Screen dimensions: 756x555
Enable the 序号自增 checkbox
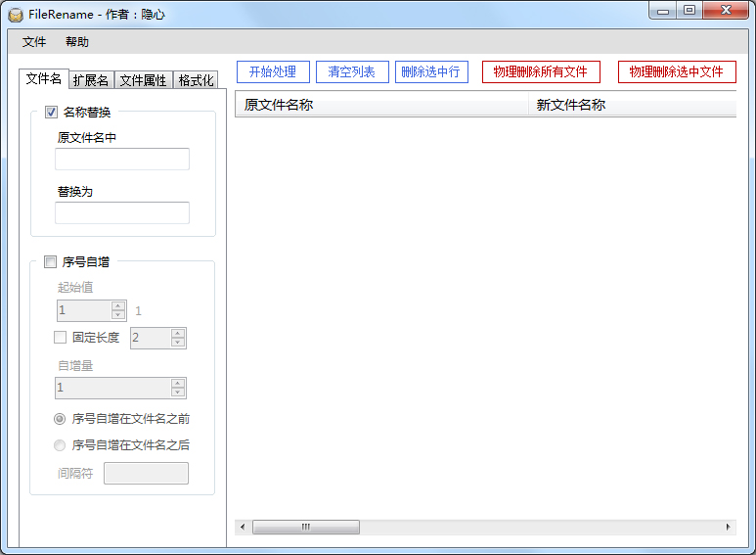(50, 261)
